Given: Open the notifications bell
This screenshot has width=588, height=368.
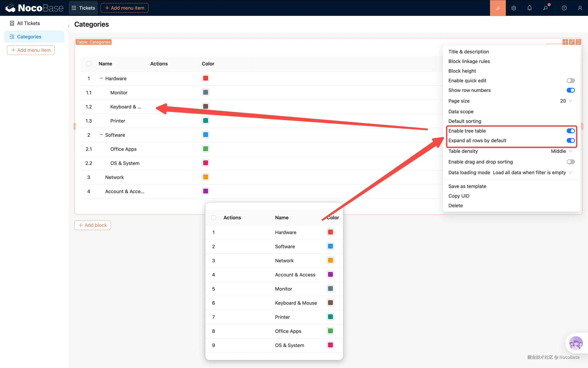Looking at the screenshot, I should [529, 8].
